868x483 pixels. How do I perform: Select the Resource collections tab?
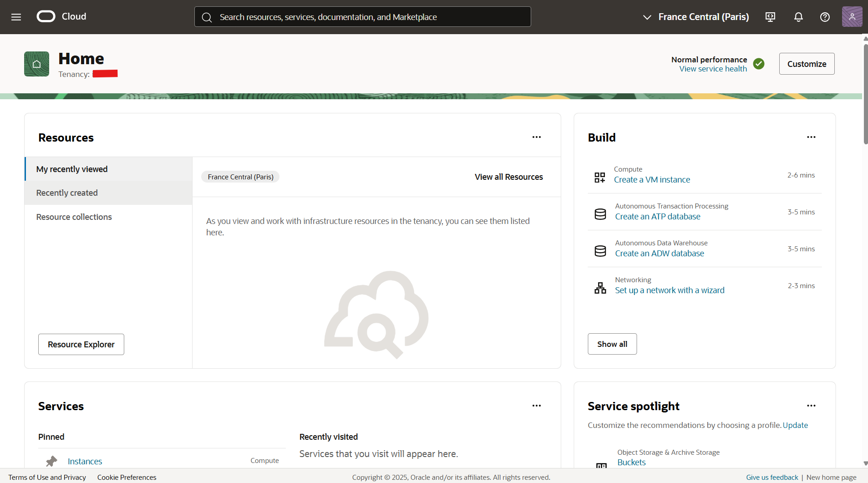pyautogui.click(x=74, y=217)
